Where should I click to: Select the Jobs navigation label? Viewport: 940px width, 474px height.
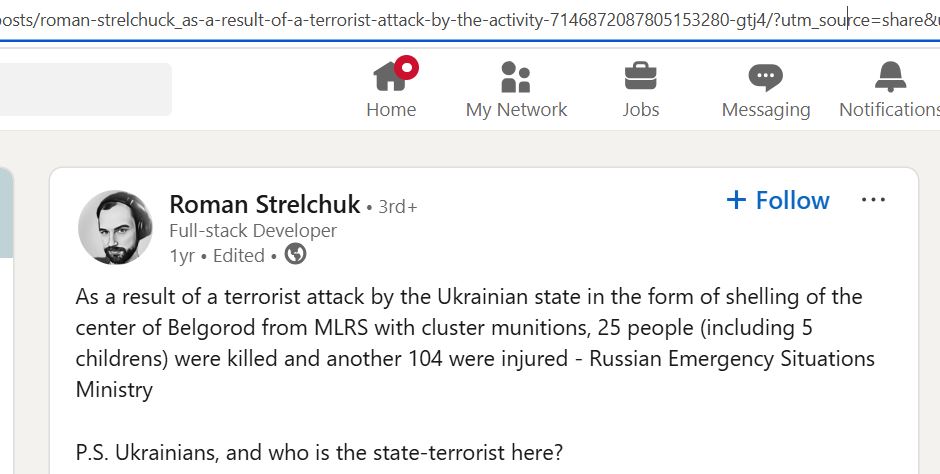(x=640, y=110)
